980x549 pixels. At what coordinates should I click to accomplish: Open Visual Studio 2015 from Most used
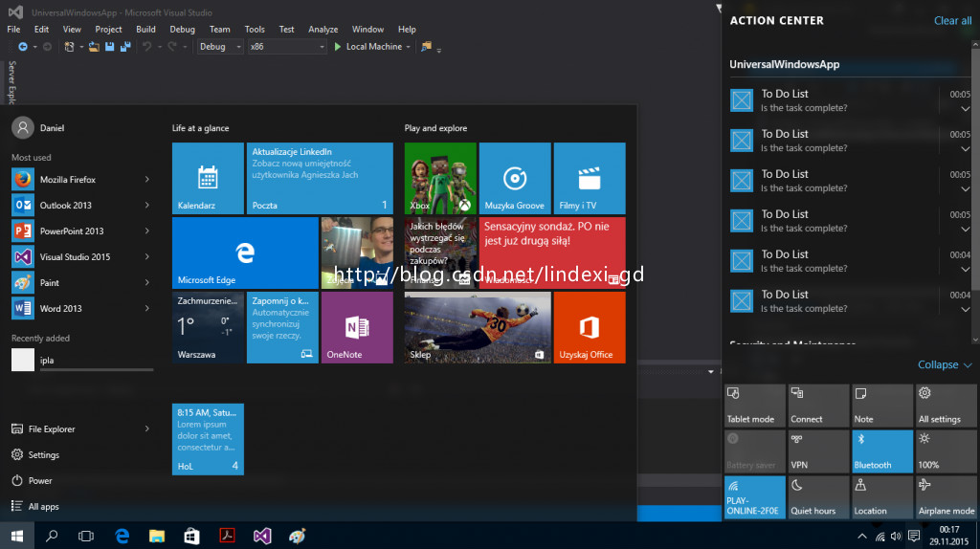click(81, 256)
